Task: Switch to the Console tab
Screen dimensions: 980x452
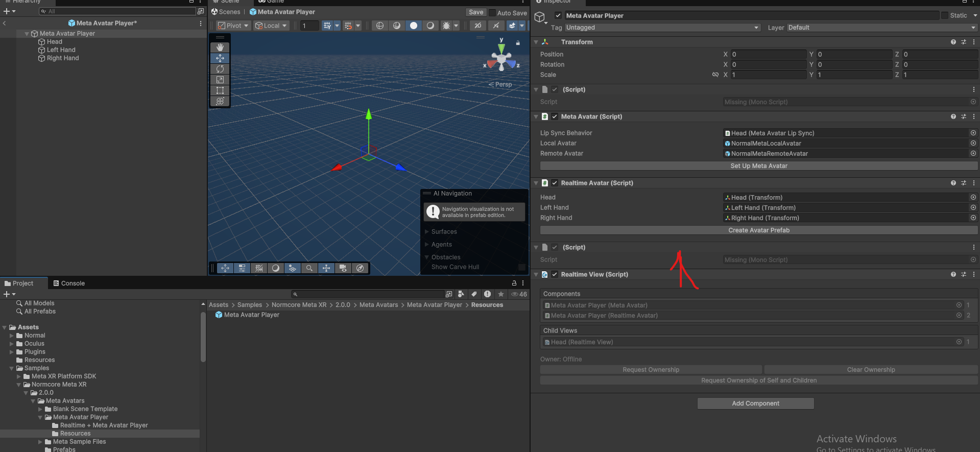Action: [69, 283]
